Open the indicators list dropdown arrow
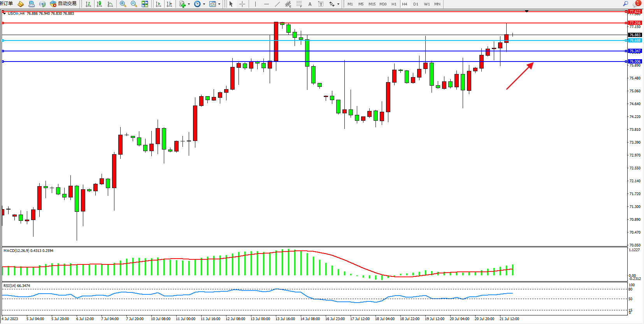644x324 pixels. coord(189,4)
